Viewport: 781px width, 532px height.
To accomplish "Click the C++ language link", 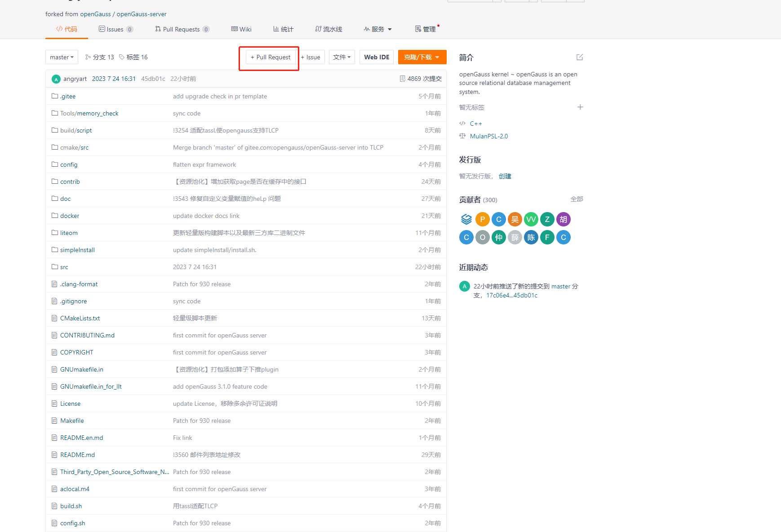I will click(476, 124).
